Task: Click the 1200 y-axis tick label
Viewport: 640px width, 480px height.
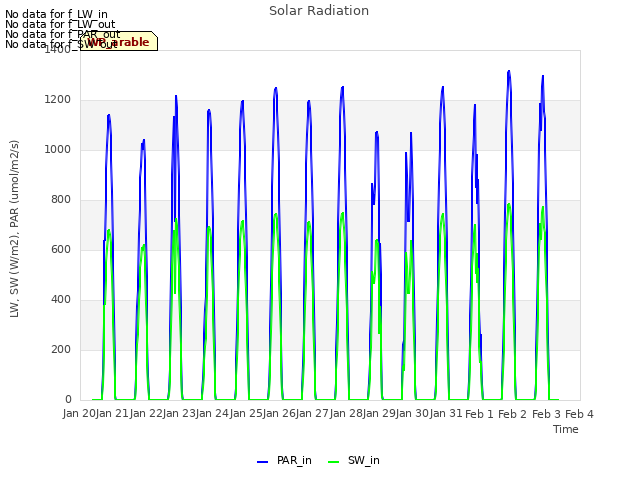Action: point(58,100)
